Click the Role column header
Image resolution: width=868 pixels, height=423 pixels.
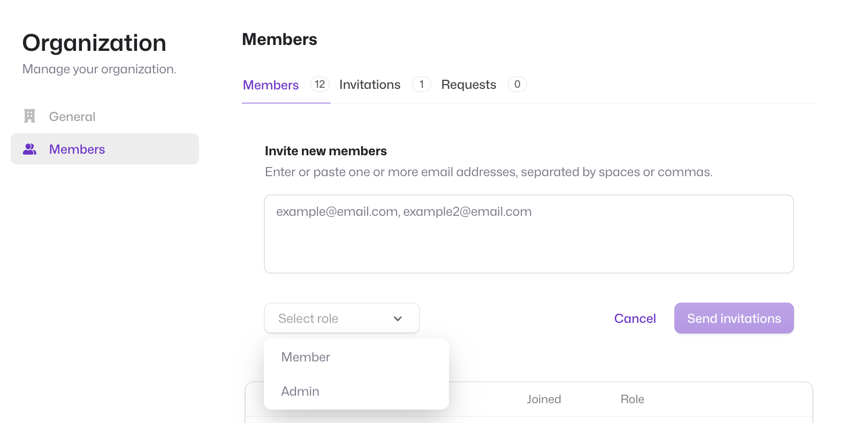coord(632,399)
